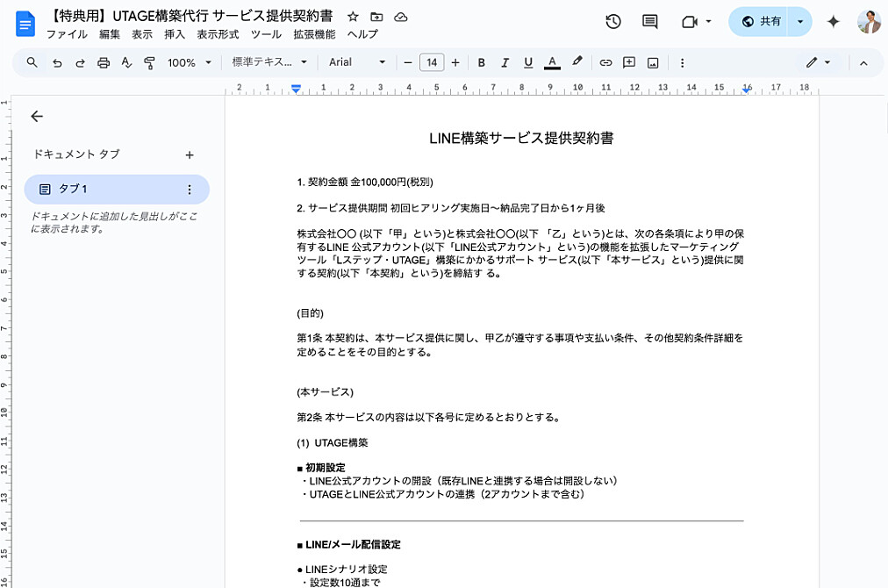Open the 表示形式 menu
The image size is (888, 588).
pyautogui.click(x=218, y=34)
